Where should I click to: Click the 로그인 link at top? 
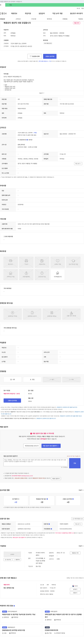point(78,8)
